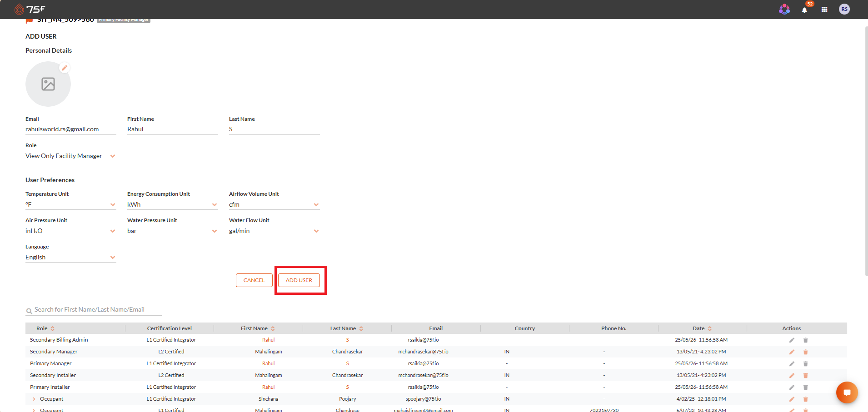The image size is (868, 412).
Task: Open the Water Flow Unit dropdown
Action: pos(274,231)
